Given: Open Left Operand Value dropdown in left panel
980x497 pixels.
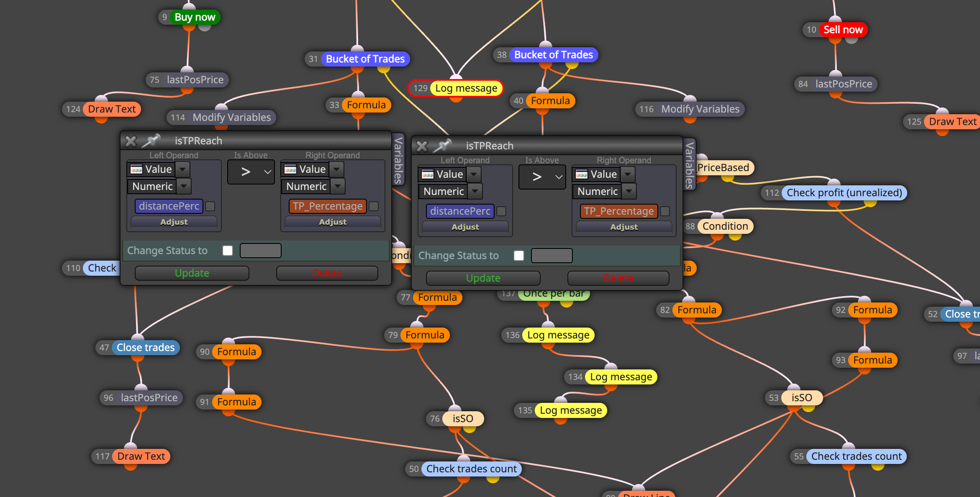Looking at the screenshot, I should pos(182,169).
